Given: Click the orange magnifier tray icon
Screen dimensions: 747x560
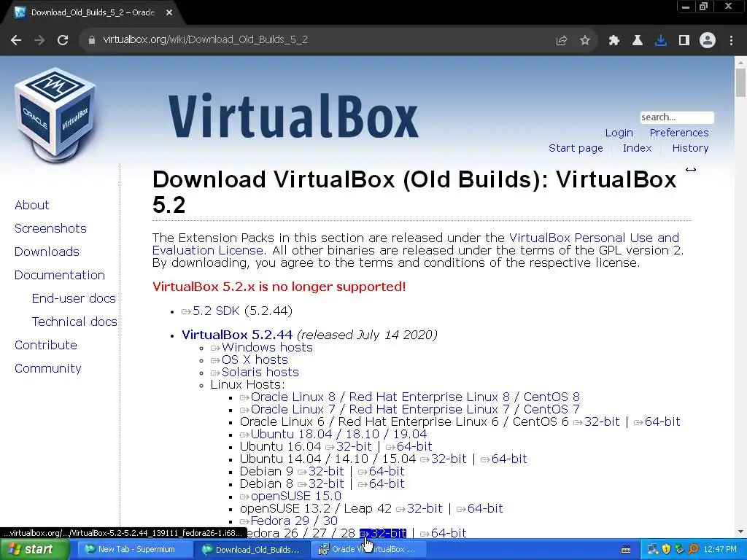Looking at the screenshot, I should pyautogui.click(x=693, y=549).
